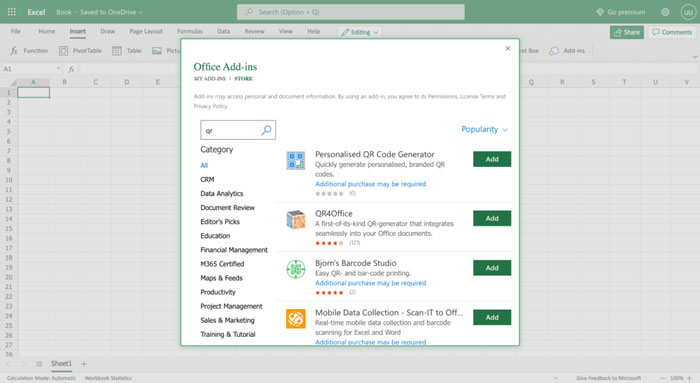Screen dimensions: 700x383
Task: Open the app launcher waffle icon
Action: (x=12, y=12)
